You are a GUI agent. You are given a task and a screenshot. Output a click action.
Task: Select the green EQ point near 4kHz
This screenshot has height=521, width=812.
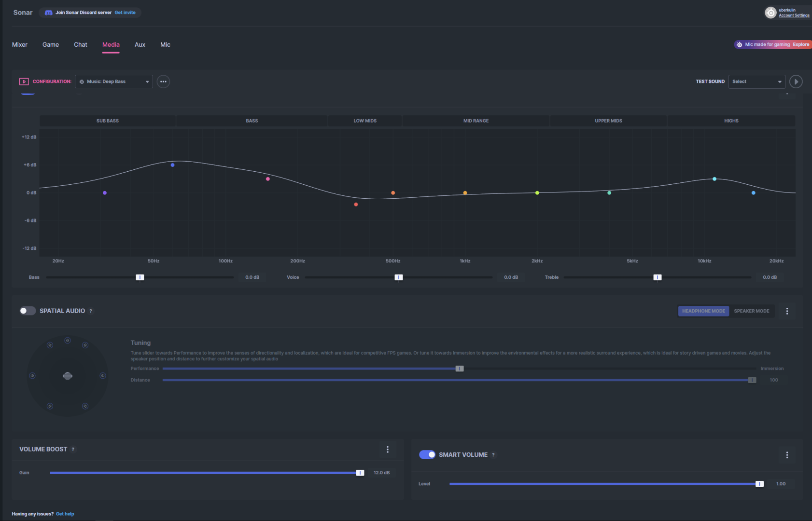[x=609, y=193]
